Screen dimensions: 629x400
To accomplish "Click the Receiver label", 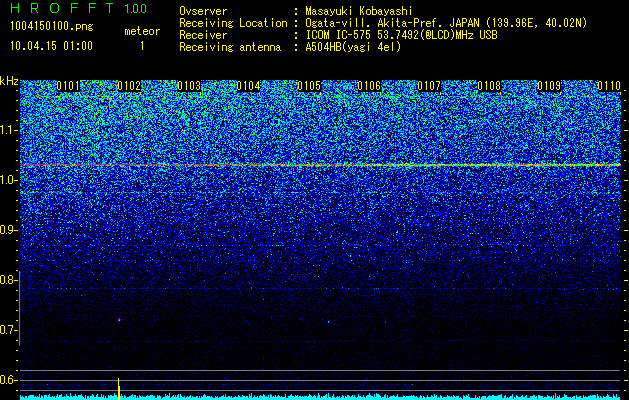I will 203,35.
